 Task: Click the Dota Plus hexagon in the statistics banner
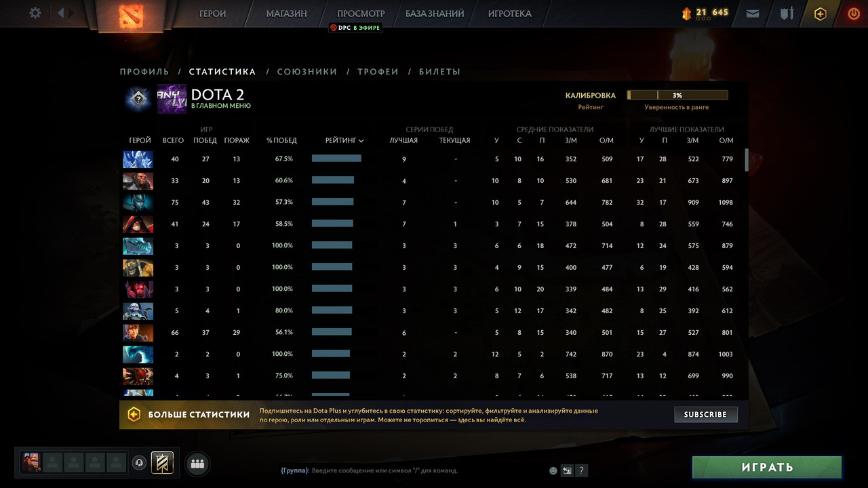point(134,414)
